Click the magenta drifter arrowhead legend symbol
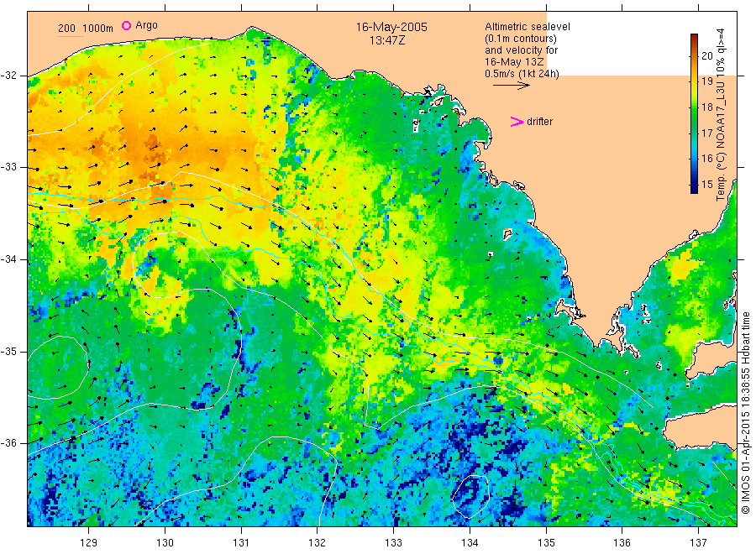Screen dimensions: 756x554 click(517, 122)
